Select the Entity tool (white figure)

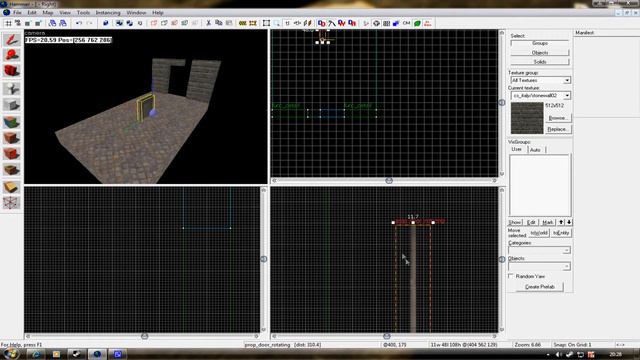[11, 88]
